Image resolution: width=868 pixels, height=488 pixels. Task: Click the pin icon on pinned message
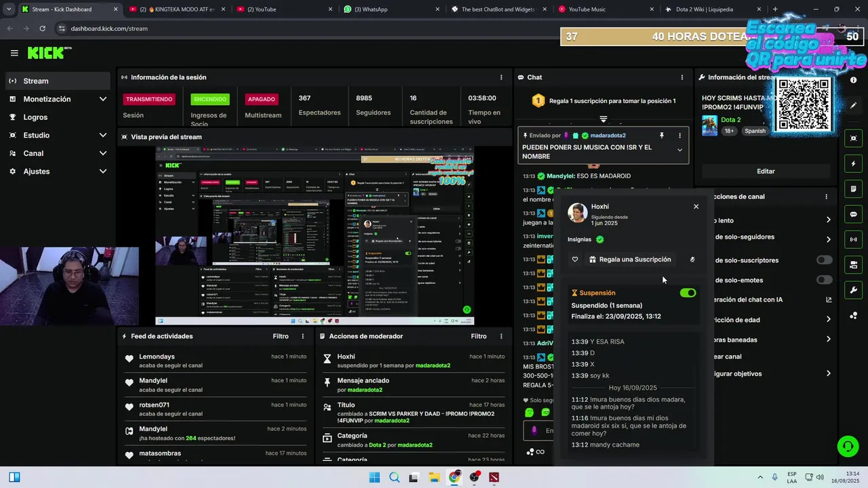click(661, 136)
